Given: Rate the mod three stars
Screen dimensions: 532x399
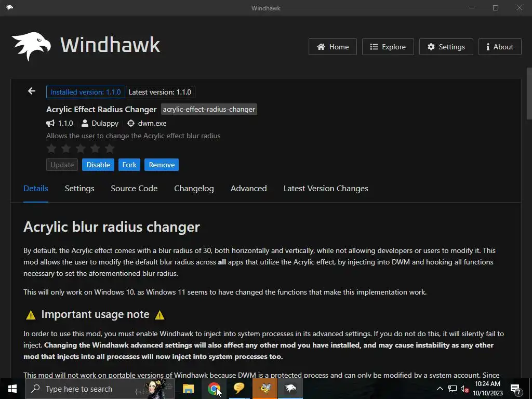Looking at the screenshot, I should tap(81, 148).
